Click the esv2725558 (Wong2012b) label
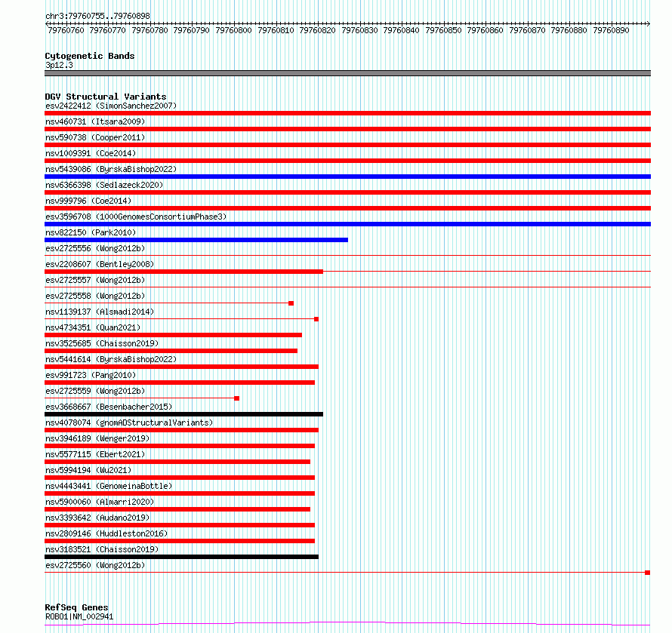 tap(95, 296)
